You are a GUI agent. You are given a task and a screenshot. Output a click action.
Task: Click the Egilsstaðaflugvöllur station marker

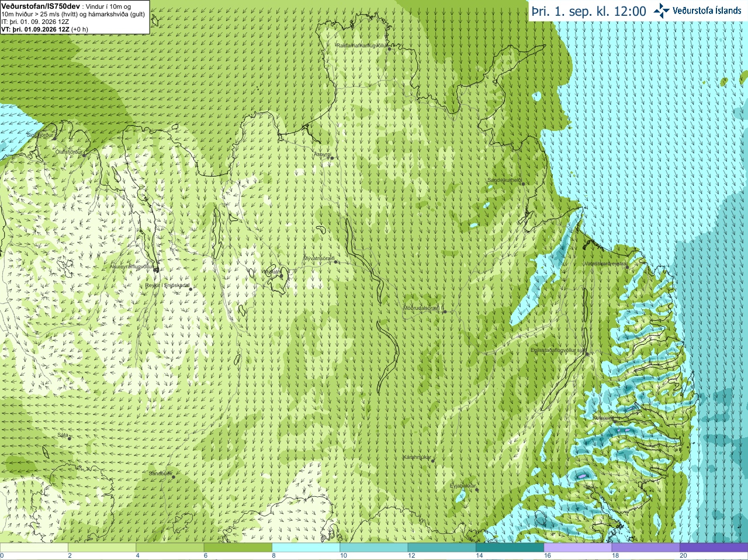click(587, 354)
